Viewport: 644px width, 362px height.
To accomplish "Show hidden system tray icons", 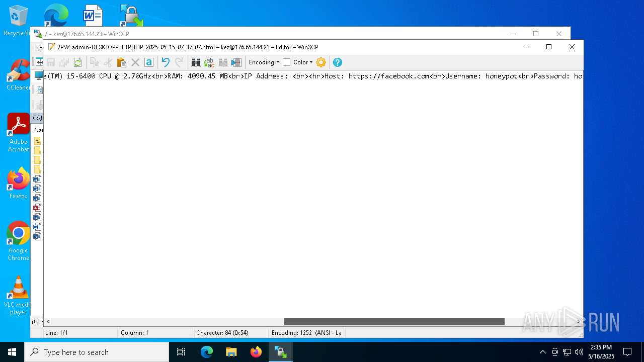I will (x=542, y=352).
